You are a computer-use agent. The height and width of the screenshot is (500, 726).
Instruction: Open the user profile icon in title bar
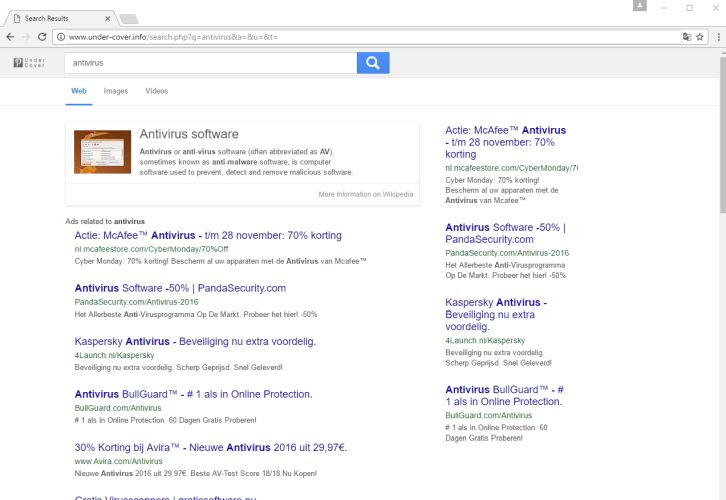pyautogui.click(x=639, y=5)
